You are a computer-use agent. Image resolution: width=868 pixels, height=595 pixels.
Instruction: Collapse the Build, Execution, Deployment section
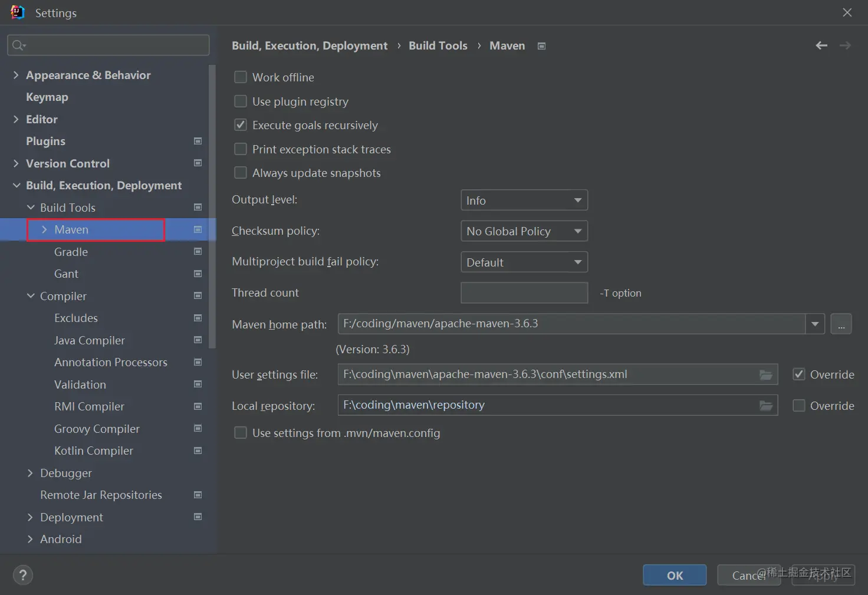coord(16,185)
